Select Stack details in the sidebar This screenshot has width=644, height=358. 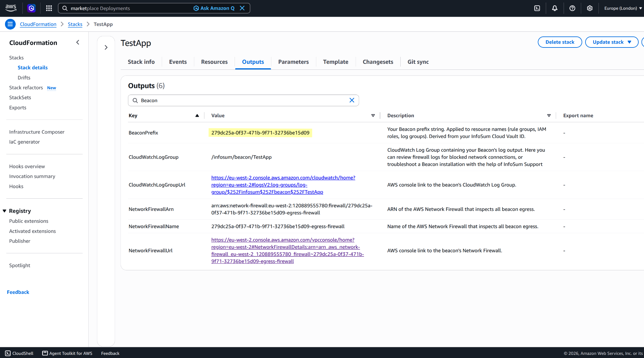coord(33,68)
